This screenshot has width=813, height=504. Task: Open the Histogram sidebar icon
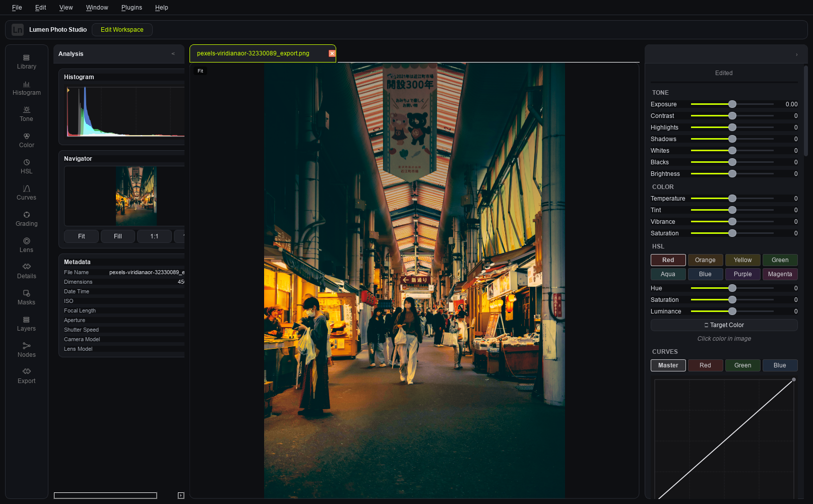point(27,88)
